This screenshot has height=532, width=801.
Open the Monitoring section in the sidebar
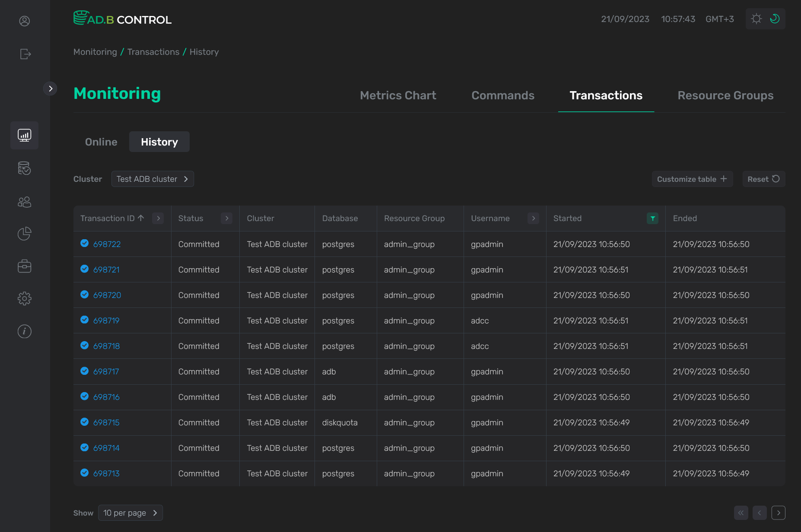pos(24,135)
